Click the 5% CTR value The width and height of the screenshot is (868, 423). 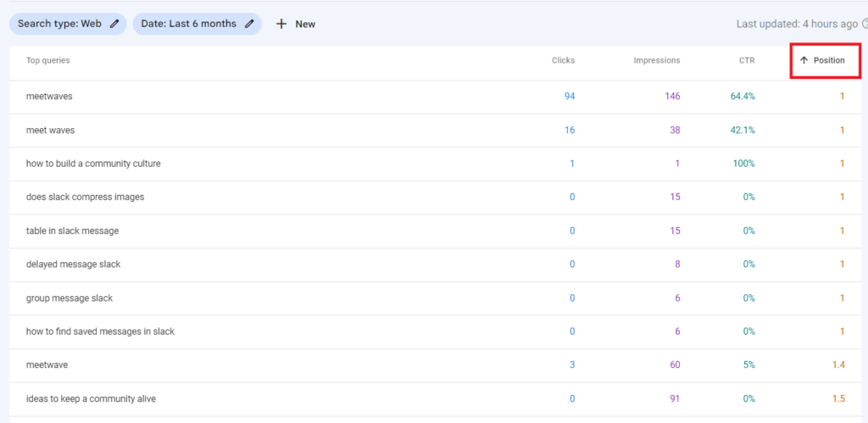tap(748, 365)
